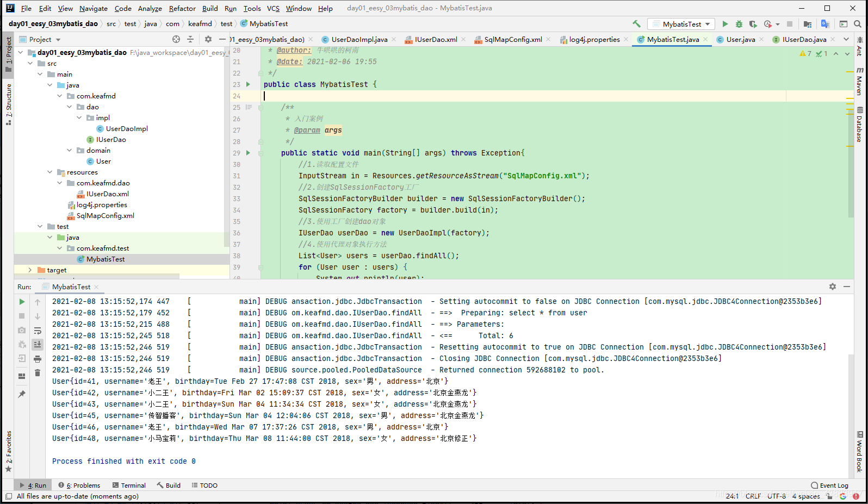Viewport: 868px width, 504px height.
Task: Collapse the resources folder
Action: pyautogui.click(x=49, y=172)
